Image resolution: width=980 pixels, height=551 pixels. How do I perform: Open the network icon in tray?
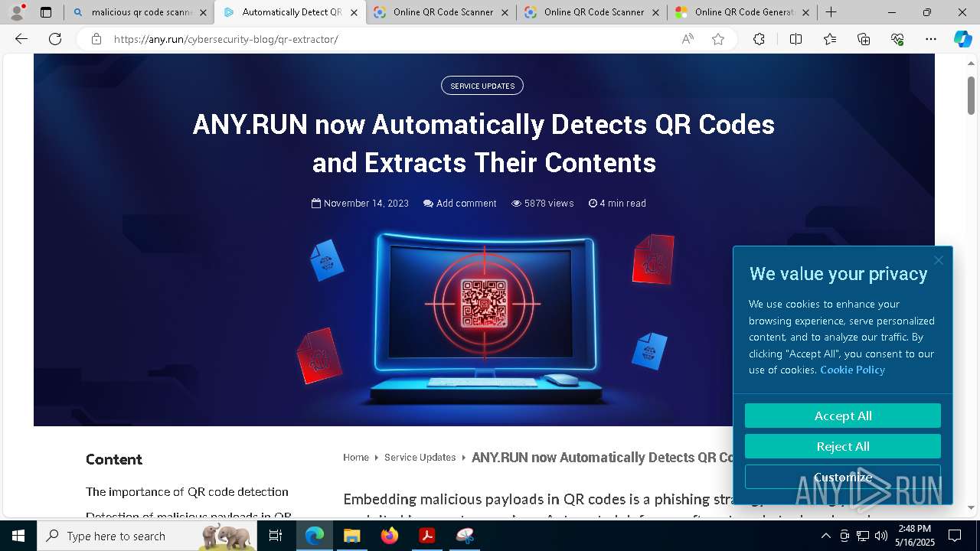(863, 536)
